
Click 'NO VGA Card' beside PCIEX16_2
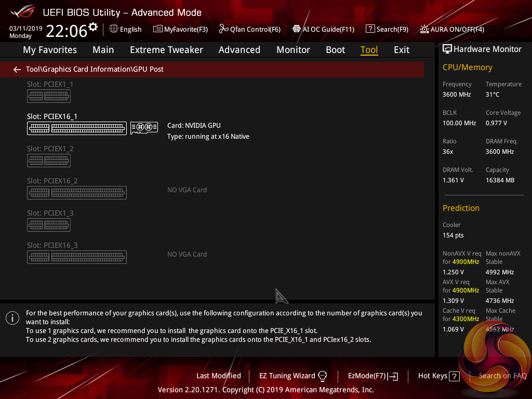[187, 190]
